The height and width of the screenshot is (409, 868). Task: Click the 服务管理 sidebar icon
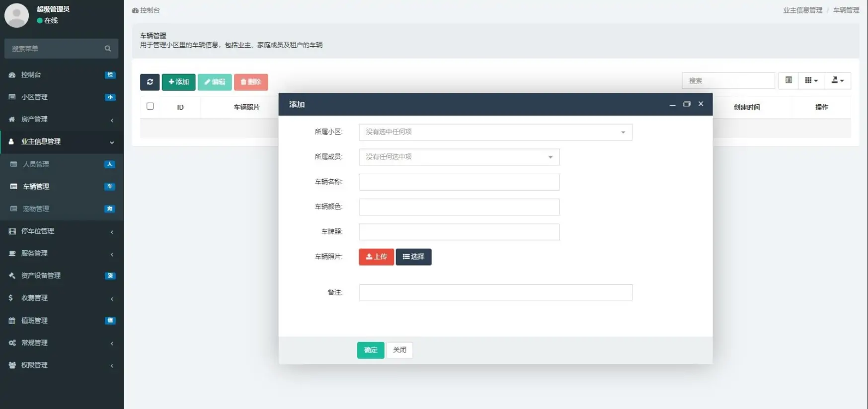[12, 253]
